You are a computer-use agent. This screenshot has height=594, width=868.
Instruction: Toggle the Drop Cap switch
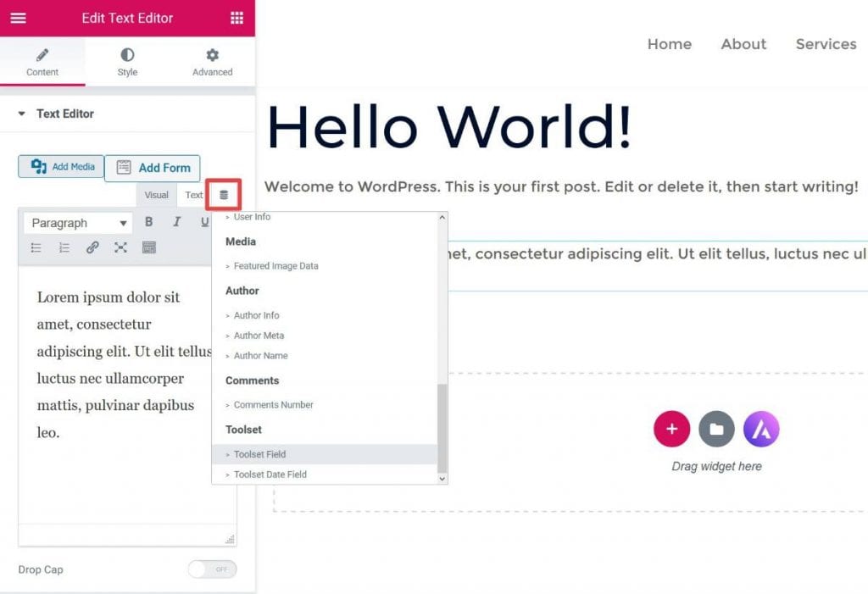point(212,569)
